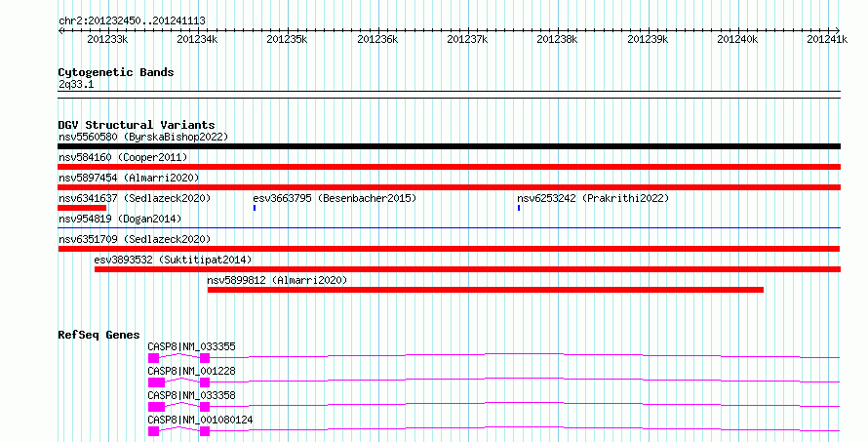Click the DGV Structural Variants track heading
Viewport: 868px width, 442px height.
click(x=137, y=125)
